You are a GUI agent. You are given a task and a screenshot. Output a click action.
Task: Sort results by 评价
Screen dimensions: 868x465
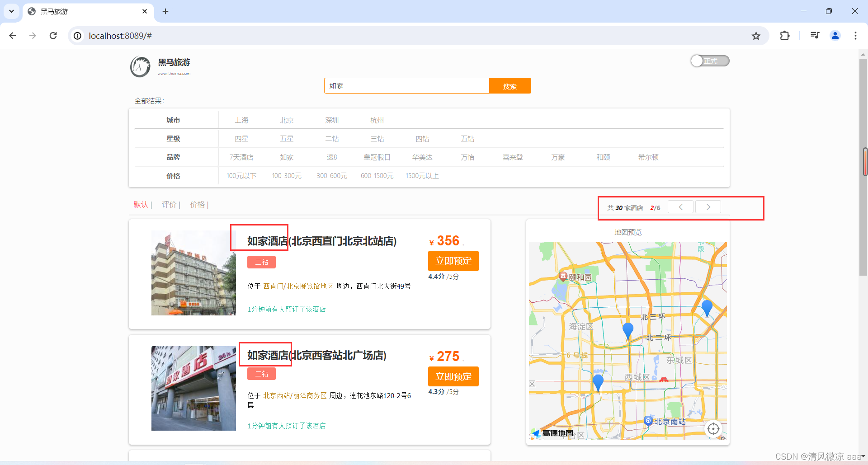(169, 205)
